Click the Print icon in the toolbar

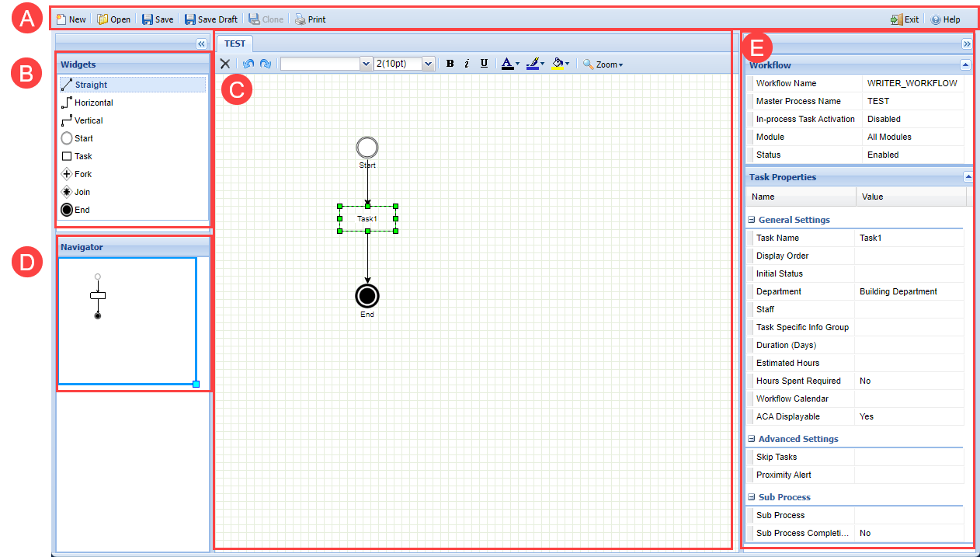300,19
